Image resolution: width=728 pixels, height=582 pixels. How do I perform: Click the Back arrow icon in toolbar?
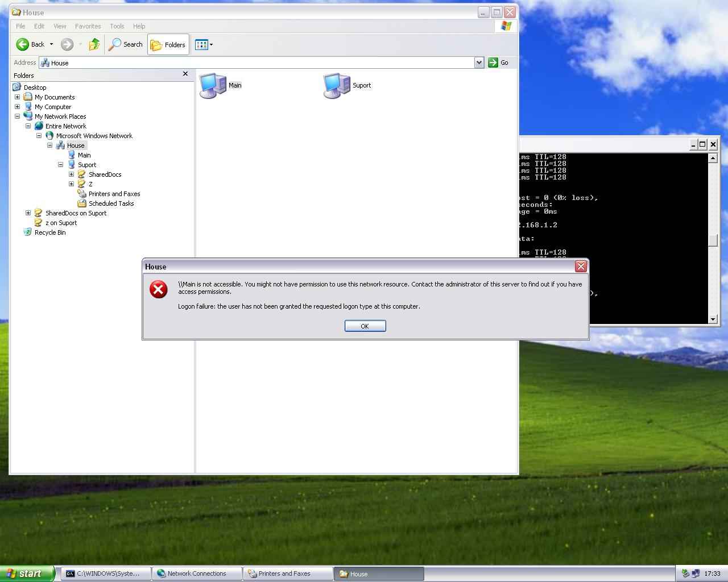pyautogui.click(x=23, y=44)
